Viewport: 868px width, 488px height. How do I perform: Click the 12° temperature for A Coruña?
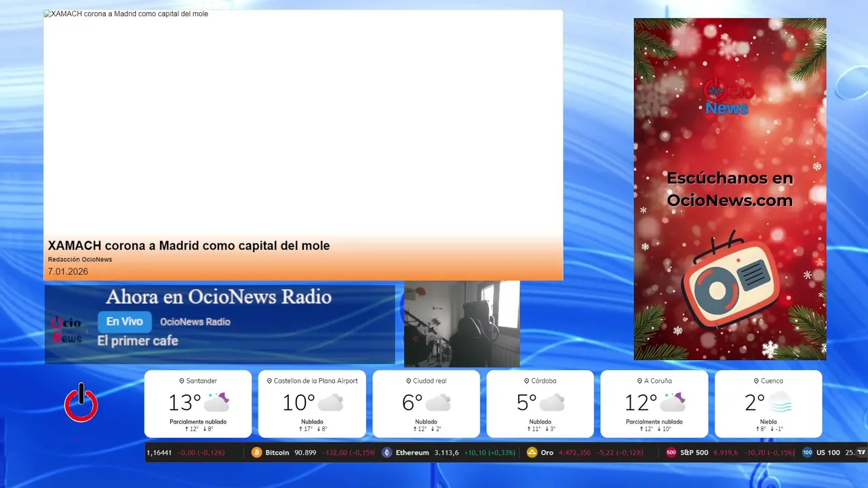[641, 403]
